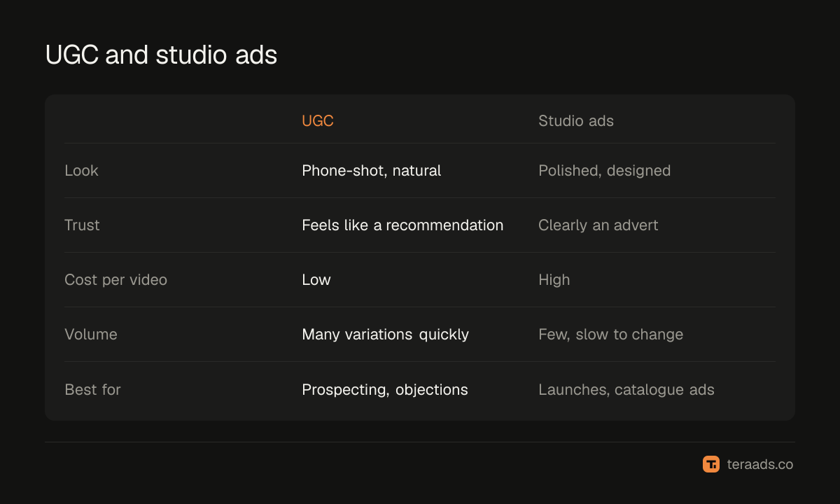Click the 'Launches, catalogue ads' cell
The height and width of the screenshot is (504, 840).
click(626, 389)
